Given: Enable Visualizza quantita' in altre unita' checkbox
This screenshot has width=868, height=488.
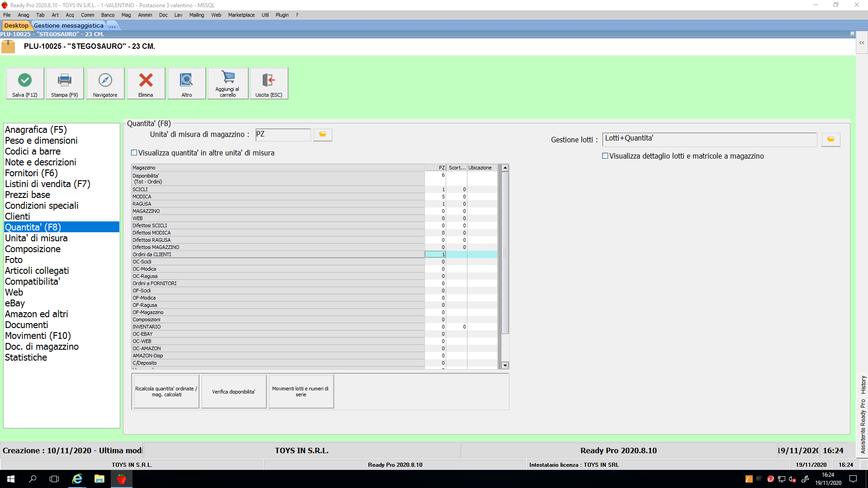Looking at the screenshot, I should pos(134,153).
